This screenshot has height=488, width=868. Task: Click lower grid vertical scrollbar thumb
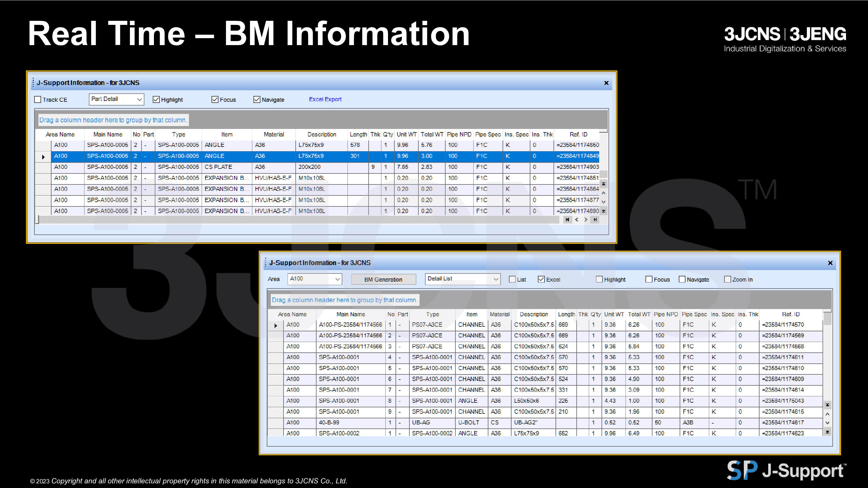[827, 319]
